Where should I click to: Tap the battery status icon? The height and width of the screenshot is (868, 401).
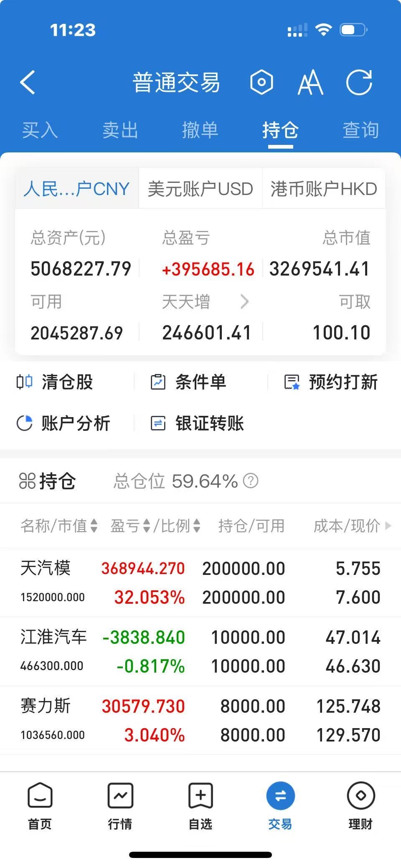click(x=353, y=30)
